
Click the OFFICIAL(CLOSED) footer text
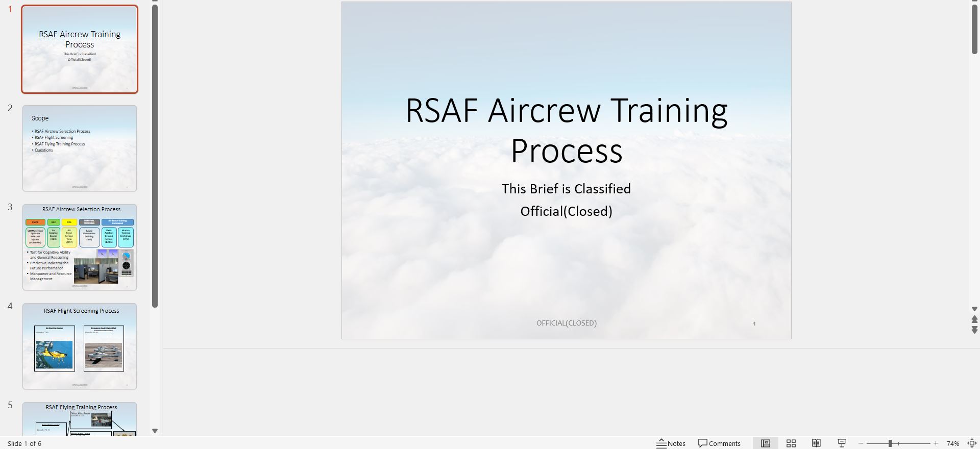pyautogui.click(x=566, y=323)
